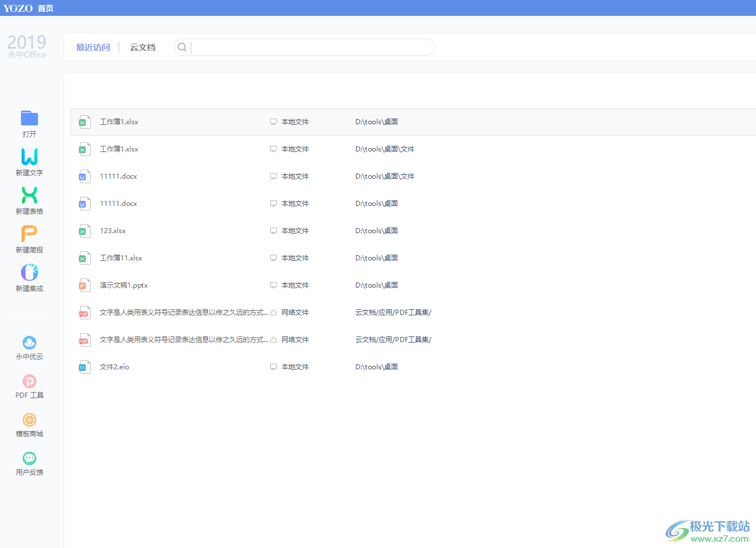Image resolution: width=756 pixels, height=548 pixels.
Task: Create a new integrated file (新建集成)
Action: point(30,277)
